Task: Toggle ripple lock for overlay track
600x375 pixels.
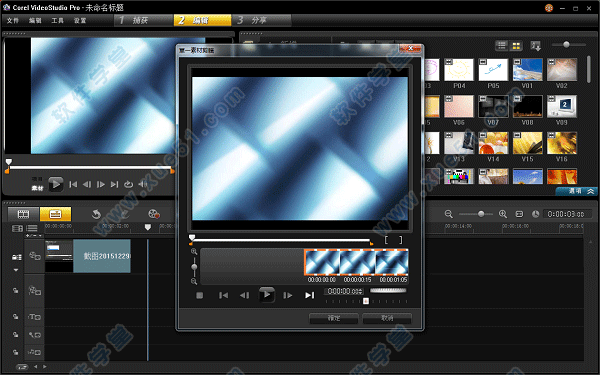Action: pyautogui.click(x=16, y=290)
